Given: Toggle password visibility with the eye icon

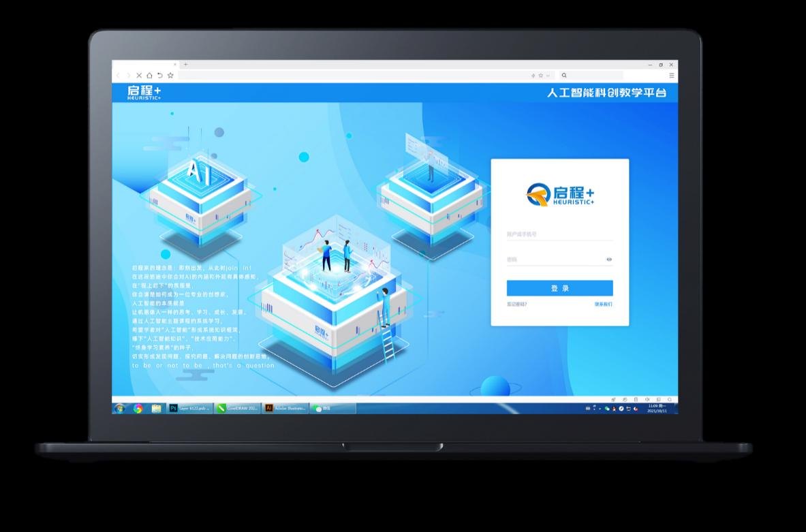Looking at the screenshot, I should (609, 260).
